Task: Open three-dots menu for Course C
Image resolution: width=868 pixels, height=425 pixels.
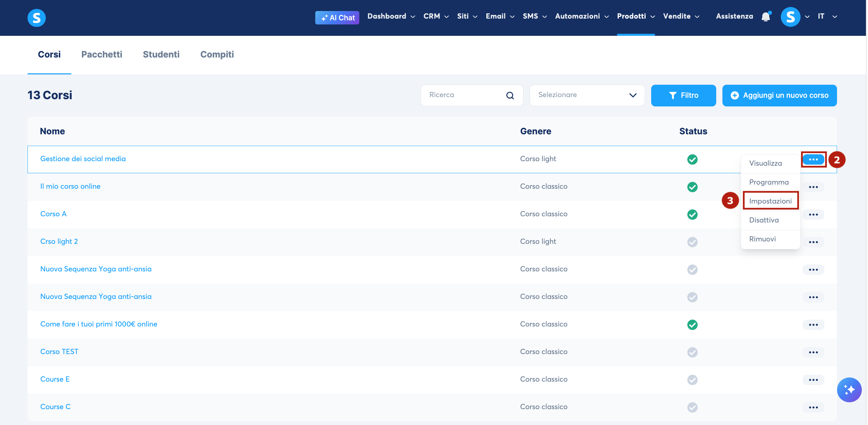Action: [x=813, y=407]
